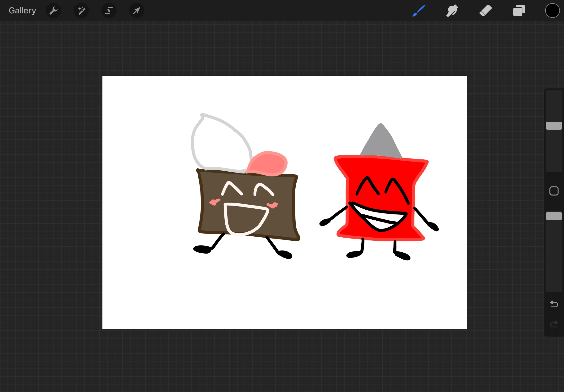
Task: Select the Smudge tool
Action: (x=452, y=11)
